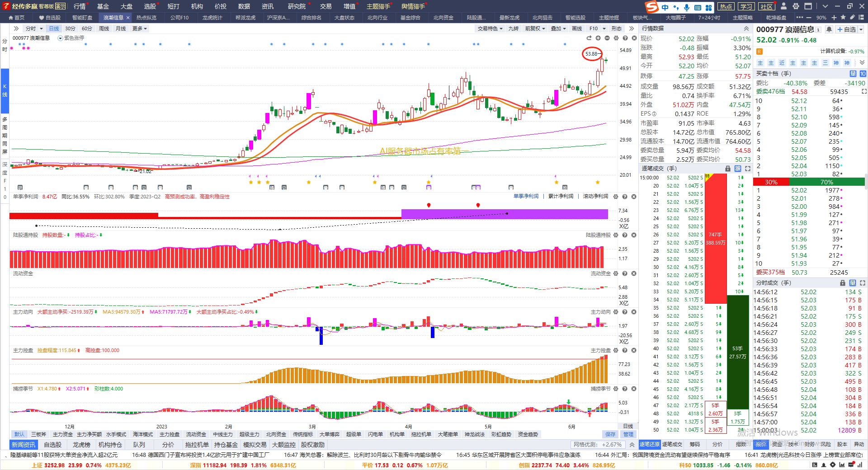Open K-line chart settings gear icon
The width and height of the screenshot is (868, 470).
[x=616, y=38]
